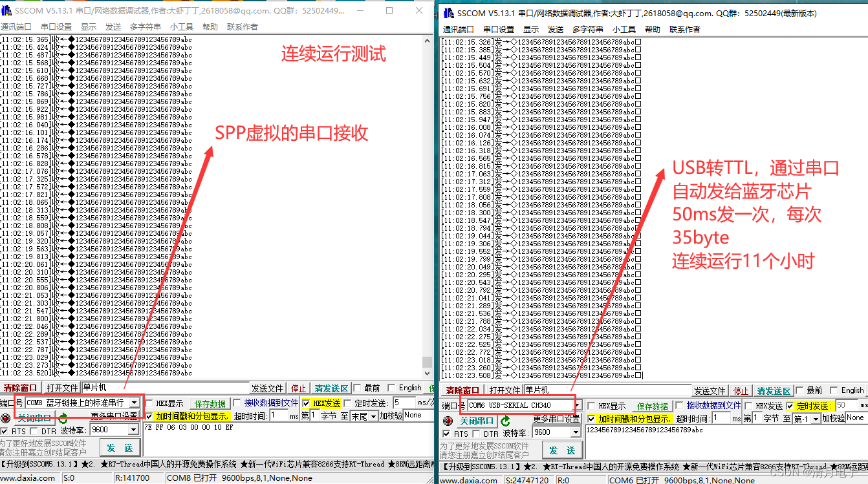Uncheck HEX发送 in COM8 window
This screenshot has width=868, height=484.
coord(306,403)
